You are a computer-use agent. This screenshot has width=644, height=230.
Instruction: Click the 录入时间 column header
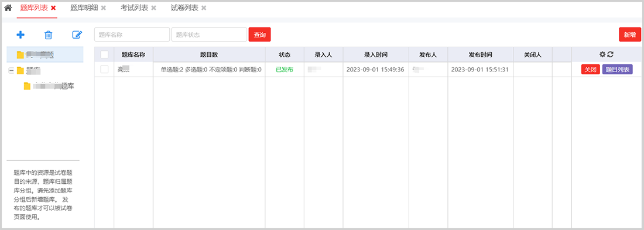click(x=376, y=54)
